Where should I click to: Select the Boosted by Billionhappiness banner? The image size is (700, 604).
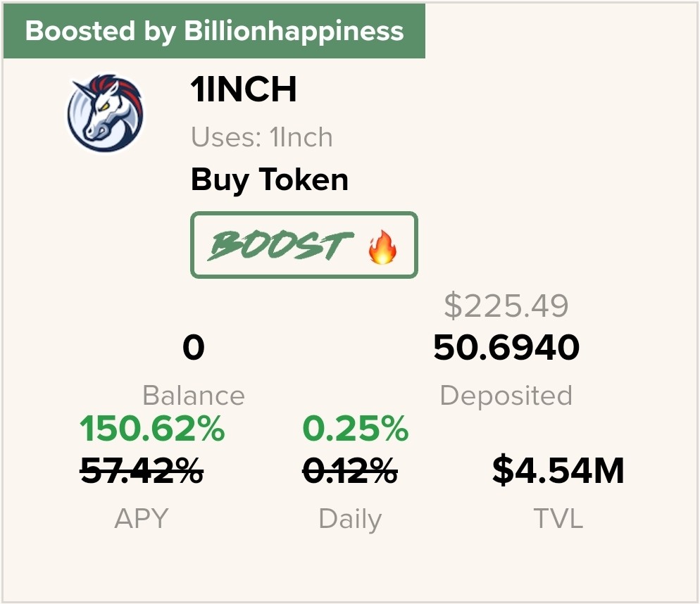point(214,31)
